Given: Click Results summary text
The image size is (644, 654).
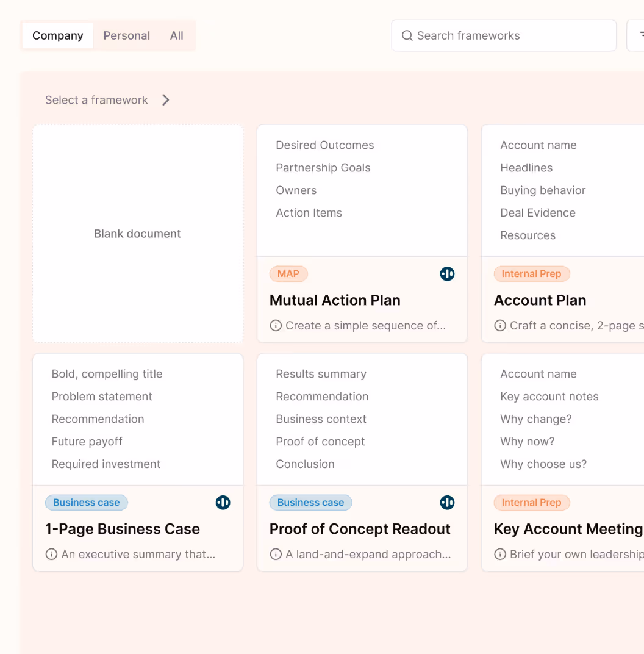Looking at the screenshot, I should click(x=321, y=374).
